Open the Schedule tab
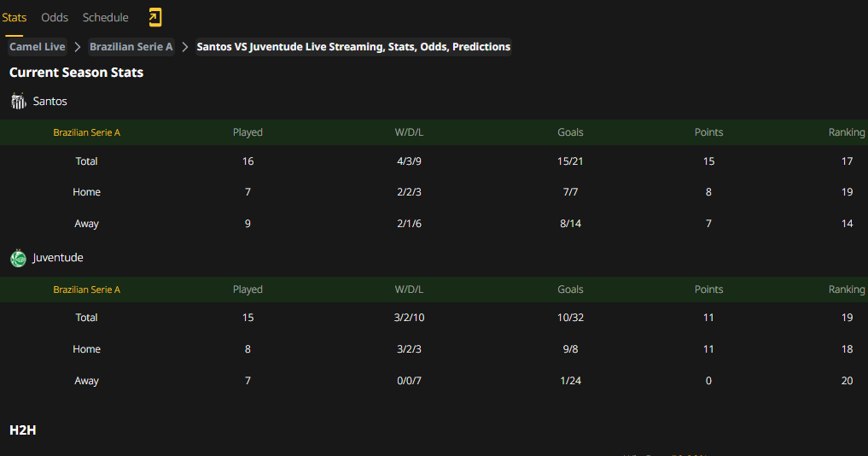868x456 pixels. coord(105,17)
